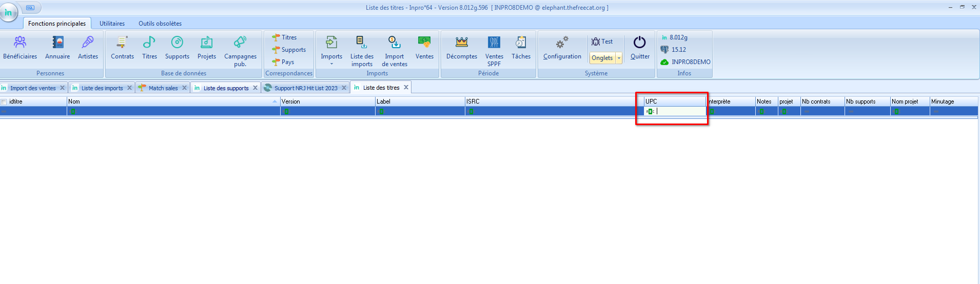Expand the Imports dropdown arrow
The image size is (980, 284).
pos(331,64)
